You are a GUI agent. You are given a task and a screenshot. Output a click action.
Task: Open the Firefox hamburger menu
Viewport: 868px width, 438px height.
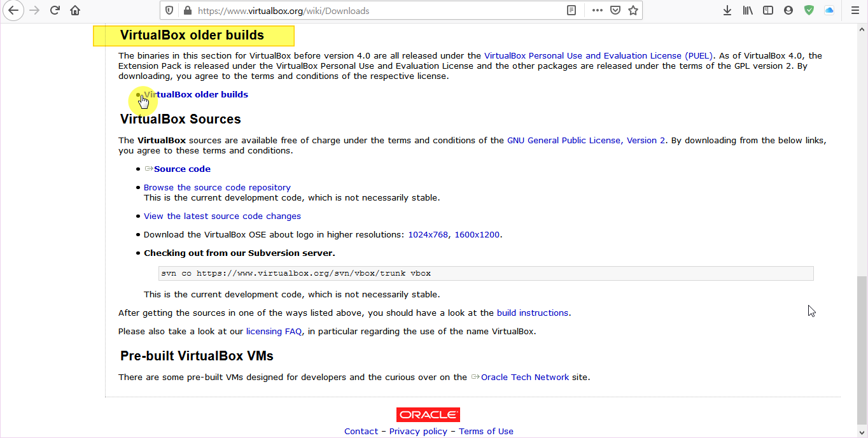click(x=855, y=10)
